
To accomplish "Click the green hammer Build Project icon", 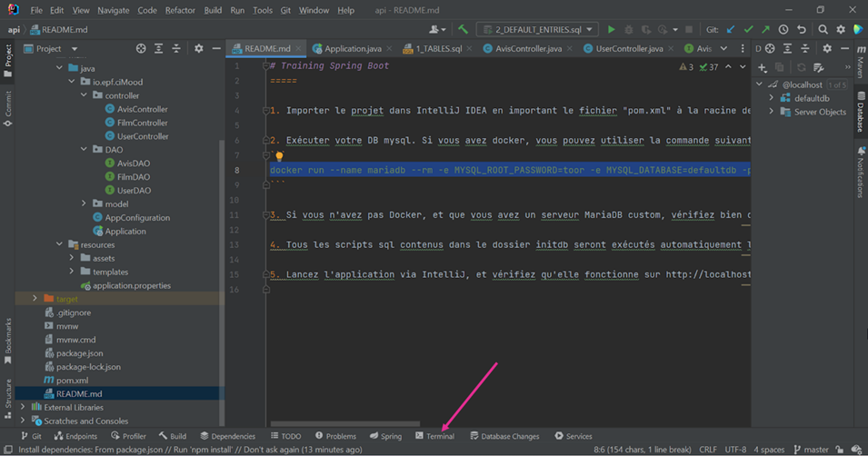I will (x=463, y=29).
